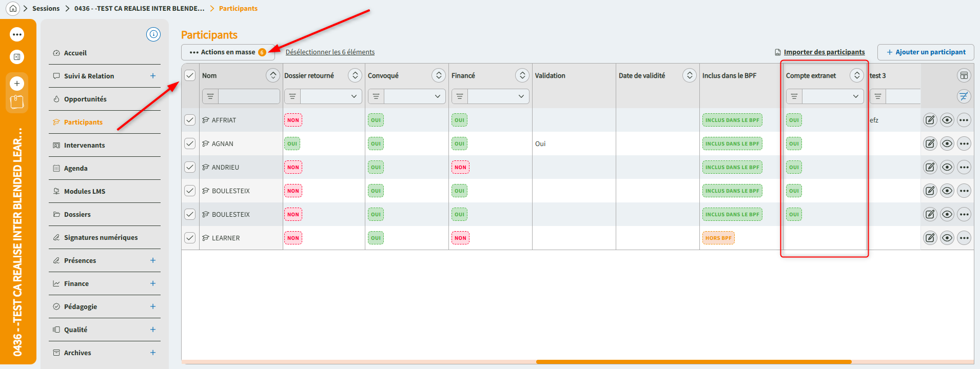Open more options for LEARNER row

(964, 238)
